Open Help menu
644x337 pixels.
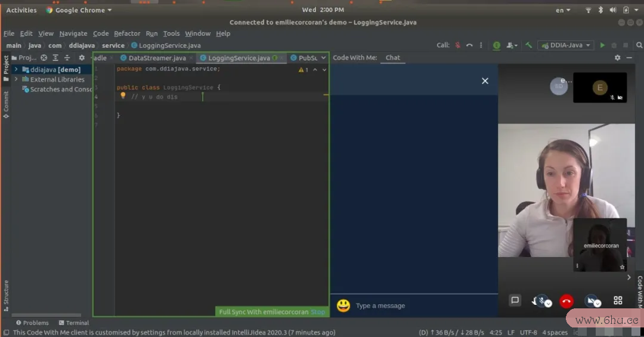pos(223,33)
